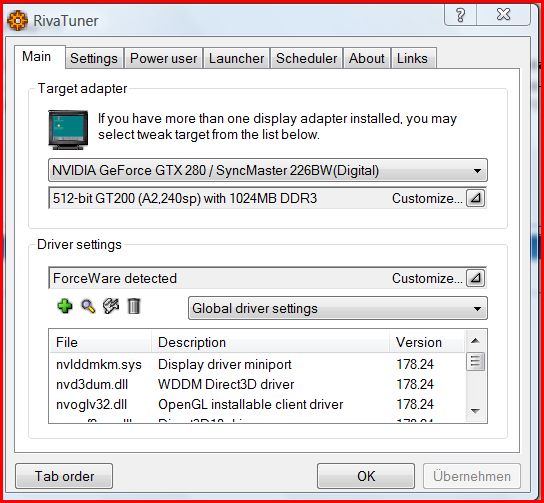
Task: Click the green plus add-profile icon
Action: [65, 306]
